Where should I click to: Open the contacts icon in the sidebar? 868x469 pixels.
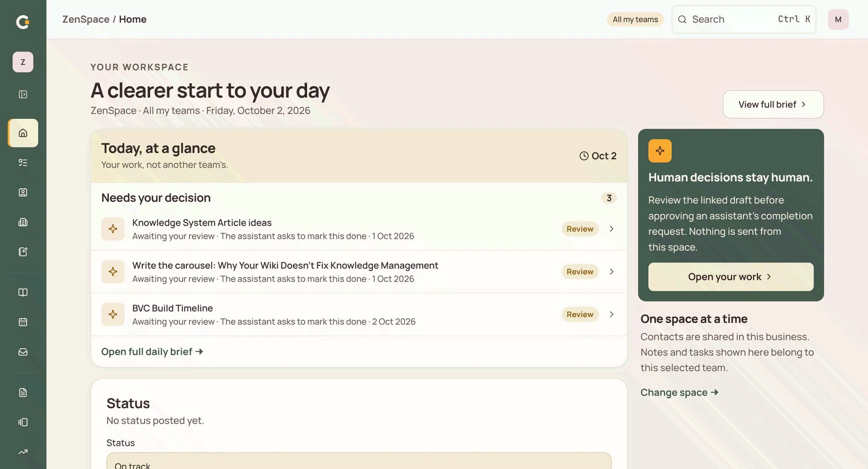pyautogui.click(x=23, y=192)
